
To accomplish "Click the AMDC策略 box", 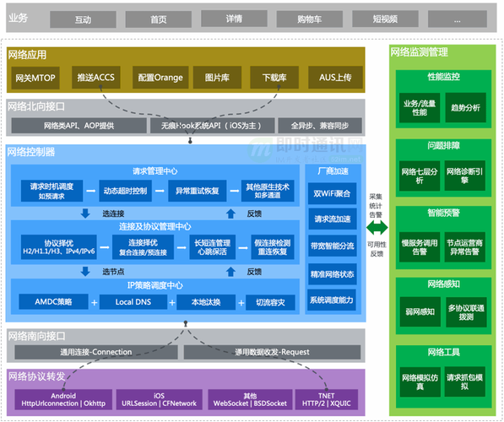I will coord(53,302).
